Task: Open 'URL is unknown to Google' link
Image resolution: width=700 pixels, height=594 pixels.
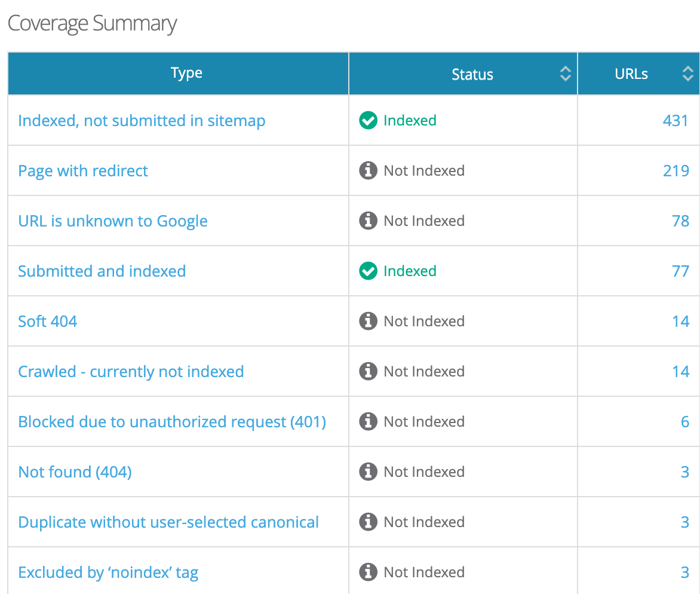Action: 113,221
